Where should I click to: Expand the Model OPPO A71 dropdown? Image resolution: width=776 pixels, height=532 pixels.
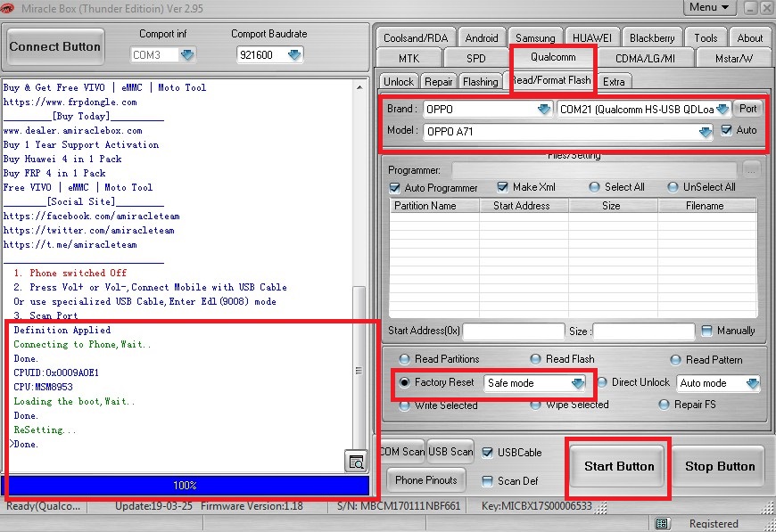click(x=705, y=132)
